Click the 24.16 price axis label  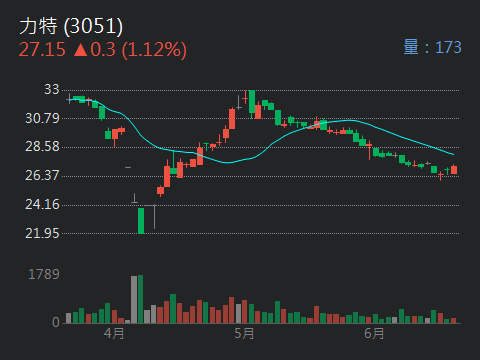[42, 204]
